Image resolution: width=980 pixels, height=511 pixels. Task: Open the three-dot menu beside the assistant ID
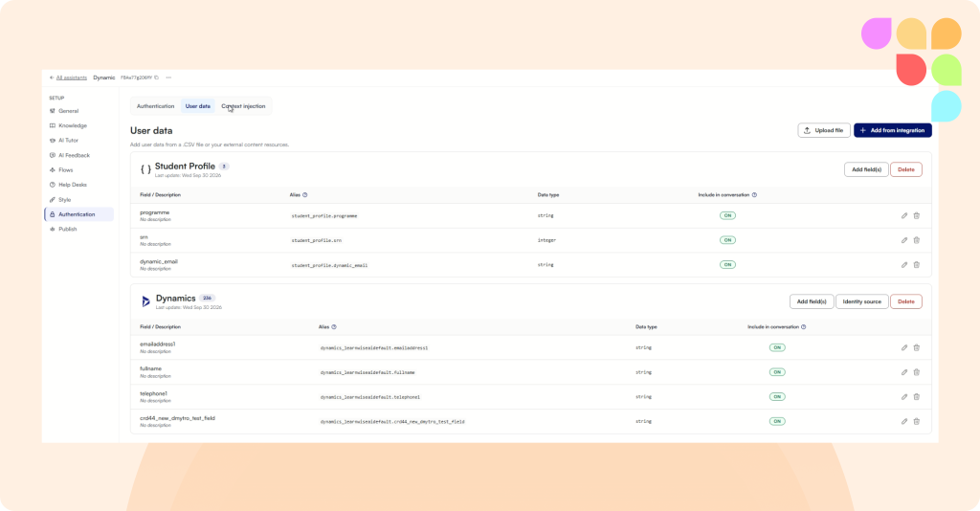[168, 78]
